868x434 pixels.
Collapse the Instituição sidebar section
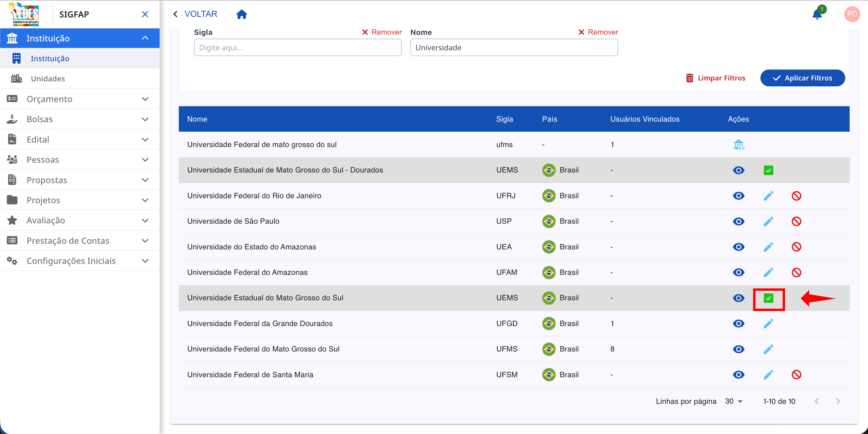pyautogui.click(x=145, y=38)
